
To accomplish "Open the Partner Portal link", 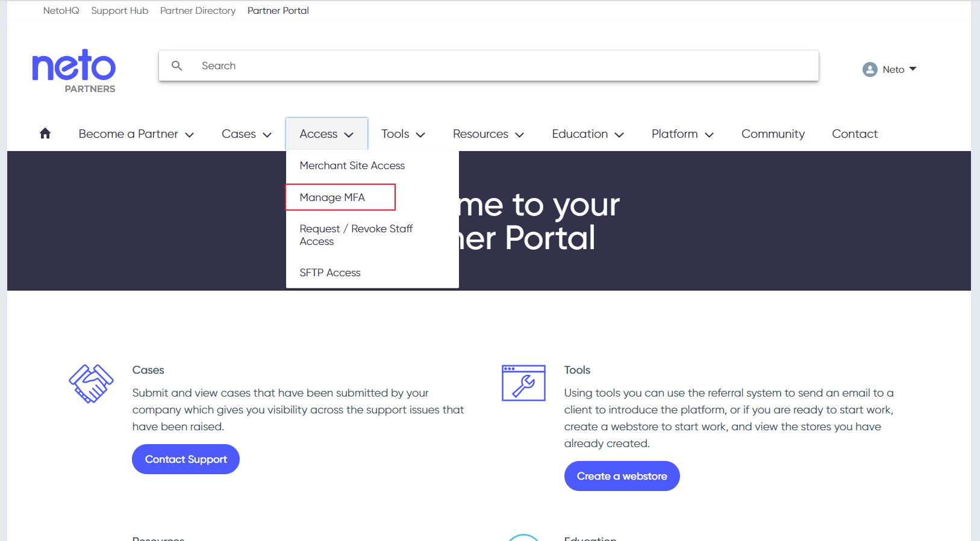I will coord(278,11).
